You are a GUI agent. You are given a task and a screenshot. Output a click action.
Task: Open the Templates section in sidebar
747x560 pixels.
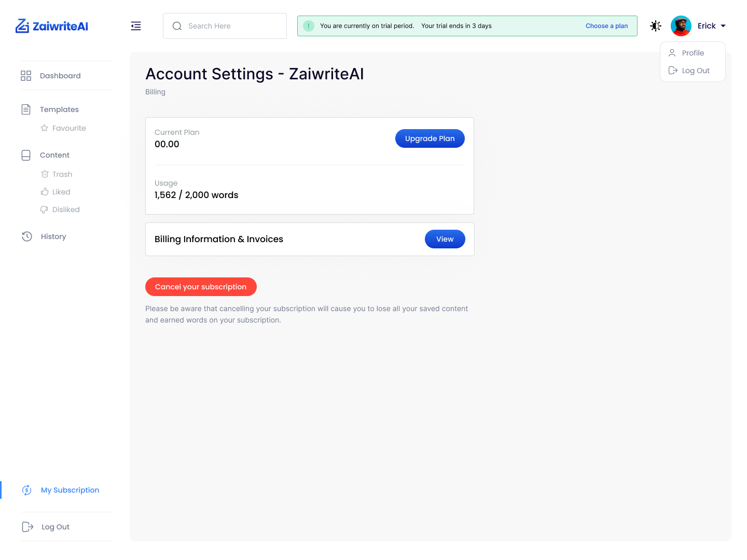59,109
